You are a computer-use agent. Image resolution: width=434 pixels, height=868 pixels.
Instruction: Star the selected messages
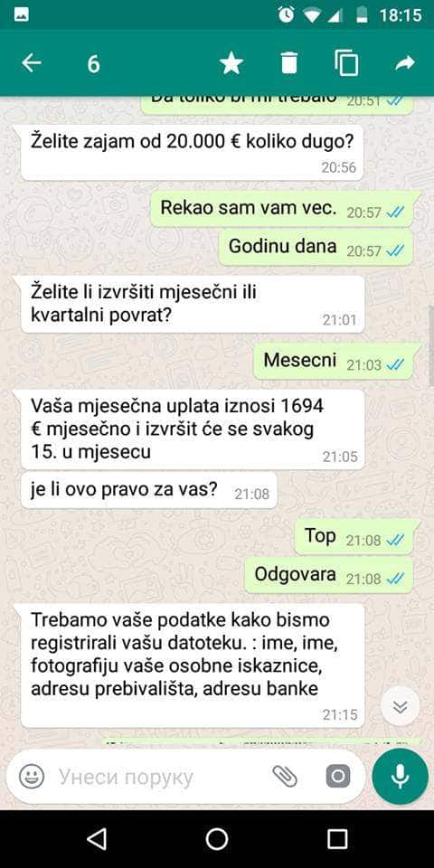(231, 63)
